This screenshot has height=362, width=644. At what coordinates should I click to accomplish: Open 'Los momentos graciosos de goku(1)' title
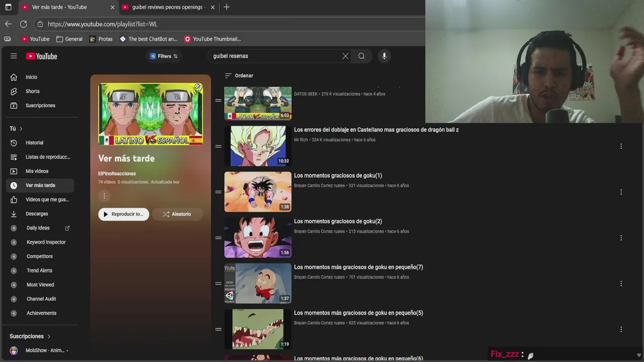pos(338,175)
